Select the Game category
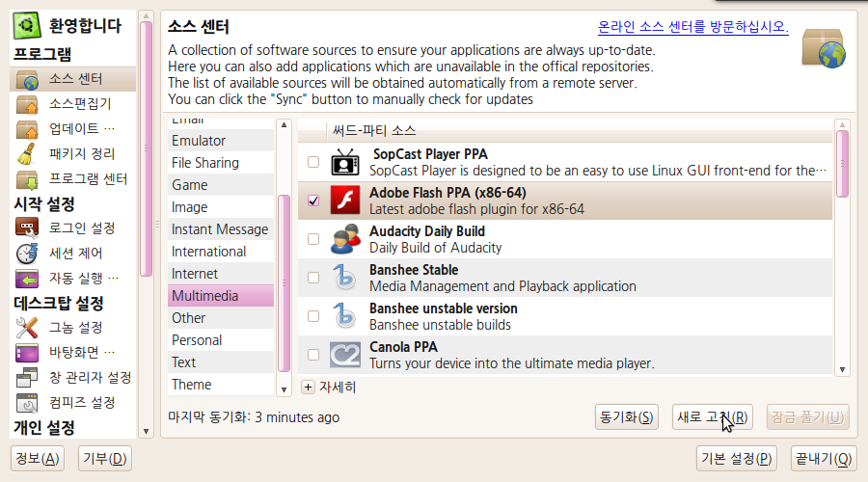The width and height of the screenshot is (868, 482). pos(221,185)
